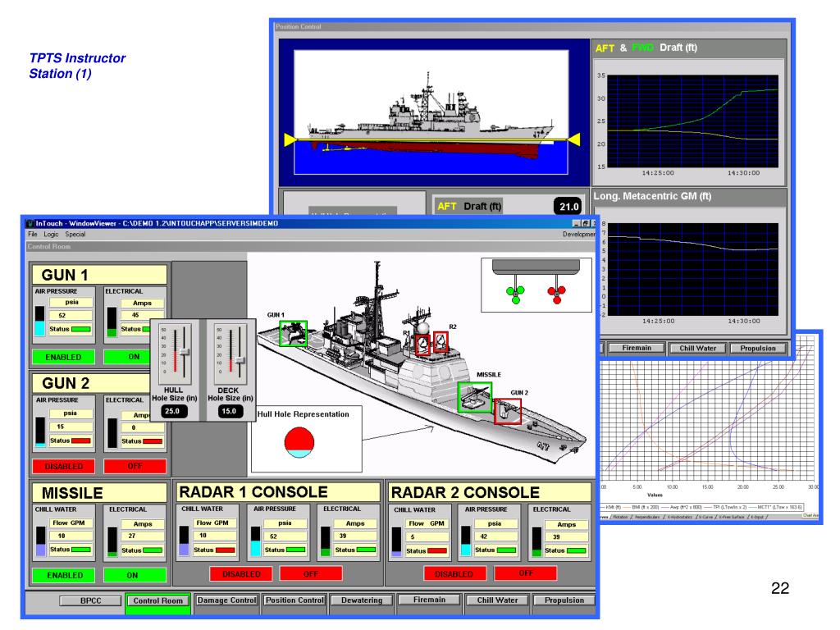Screen dimensions: 840x630
Task: Click the green GUN 1 box on ship
Action: [293, 333]
